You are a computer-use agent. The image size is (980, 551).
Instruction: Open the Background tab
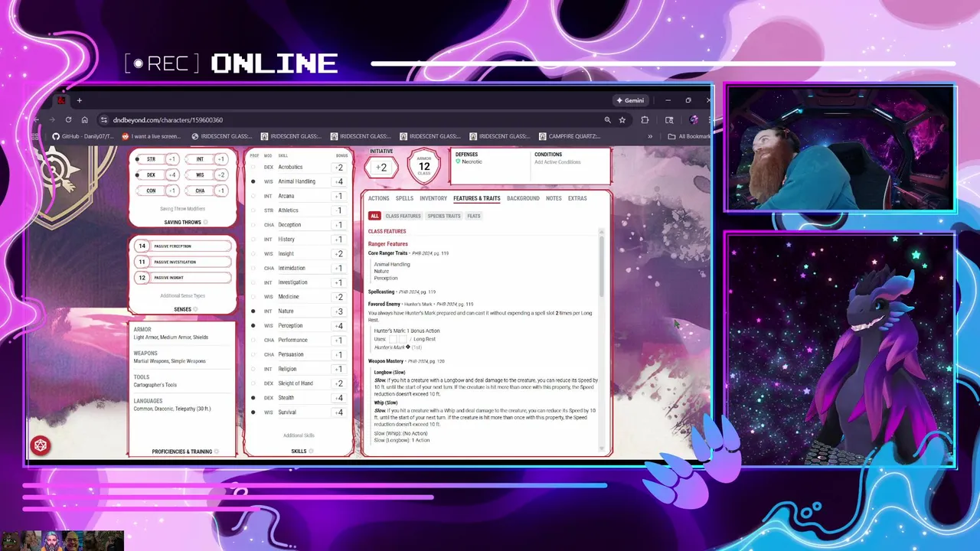(x=523, y=198)
